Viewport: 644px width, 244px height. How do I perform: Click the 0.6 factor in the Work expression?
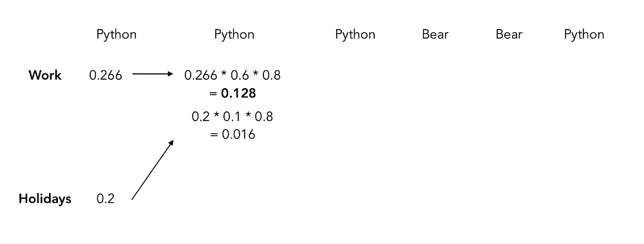tap(239, 75)
